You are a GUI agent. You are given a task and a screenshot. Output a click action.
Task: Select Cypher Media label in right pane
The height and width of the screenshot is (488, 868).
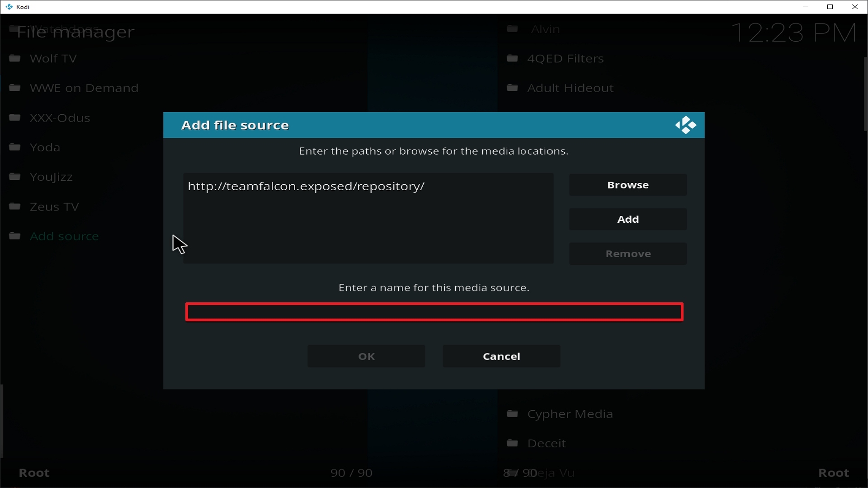[x=570, y=413]
